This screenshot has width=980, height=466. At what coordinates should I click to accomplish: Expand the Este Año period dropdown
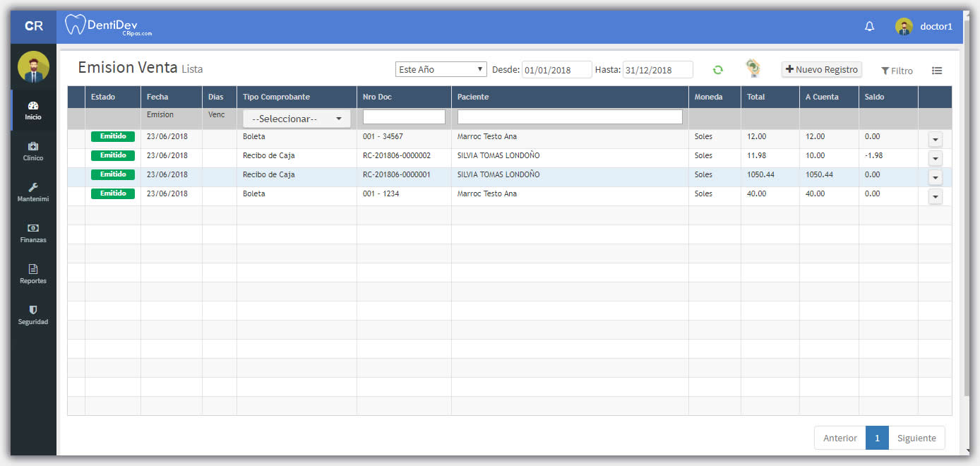click(441, 70)
